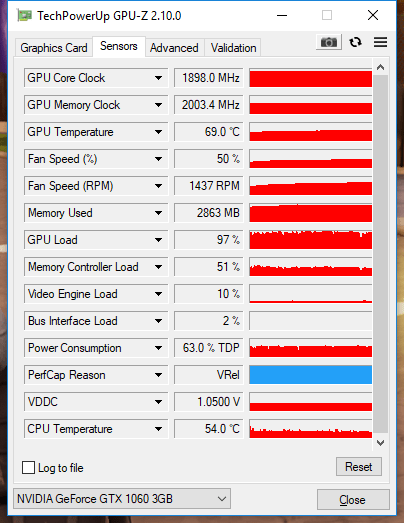
Task: Click the Reset button
Action: (359, 467)
